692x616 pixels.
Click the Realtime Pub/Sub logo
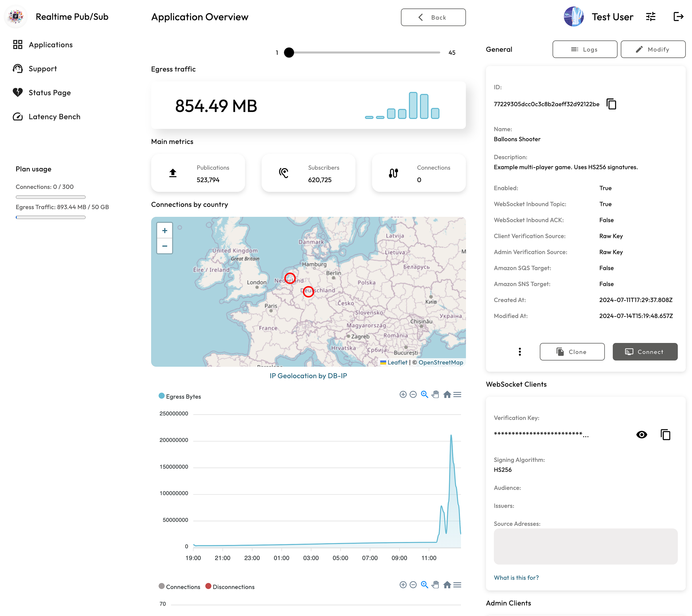(x=16, y=16)
